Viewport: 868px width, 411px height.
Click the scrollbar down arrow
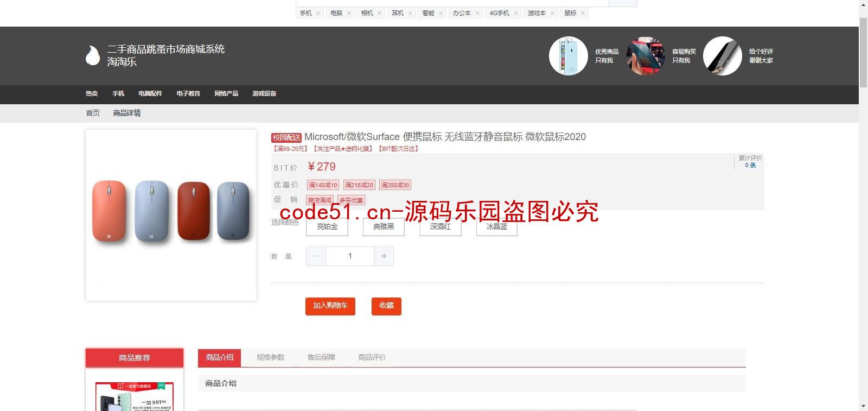(863, 406)
